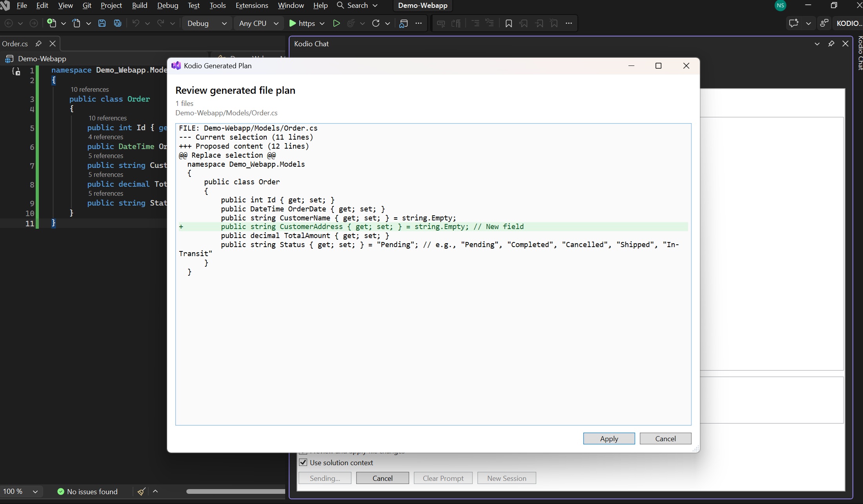This screenshot has width=863, height=504.
Task: Expand the Kodio Chat window options chevron
Action: [817, 44]
